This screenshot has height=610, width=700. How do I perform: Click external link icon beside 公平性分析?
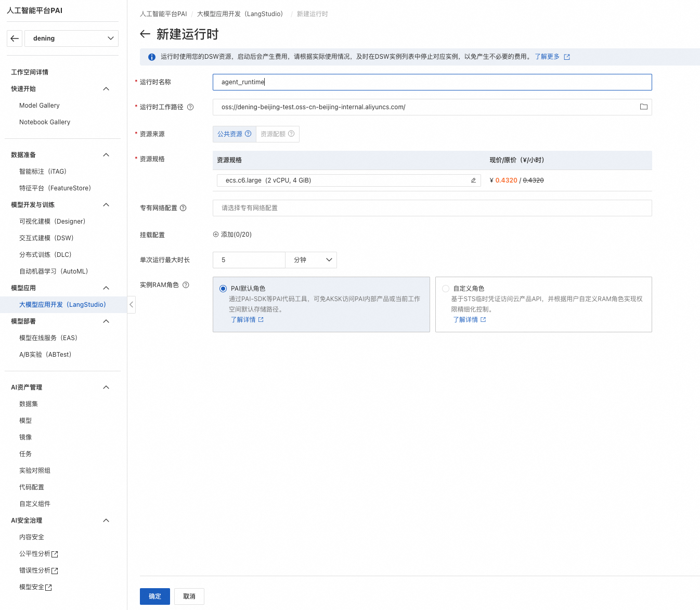tap(55, 554)
